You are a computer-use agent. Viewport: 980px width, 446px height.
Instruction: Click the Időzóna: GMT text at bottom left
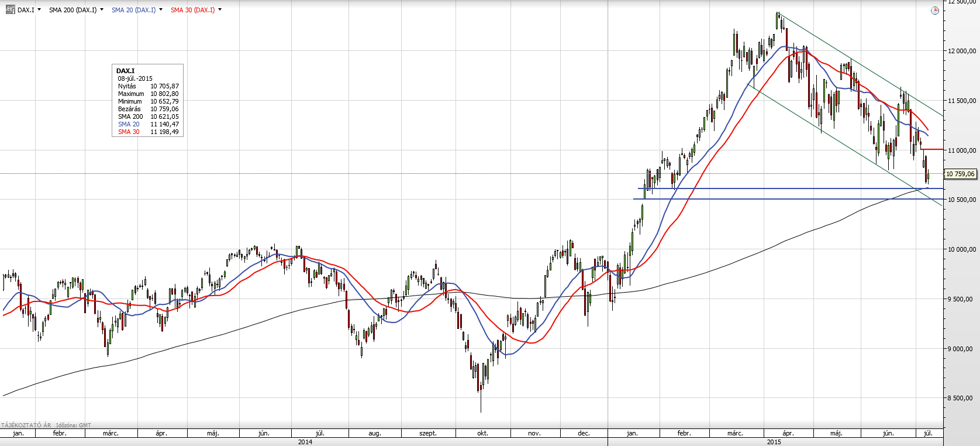click(x=73, y=426)
